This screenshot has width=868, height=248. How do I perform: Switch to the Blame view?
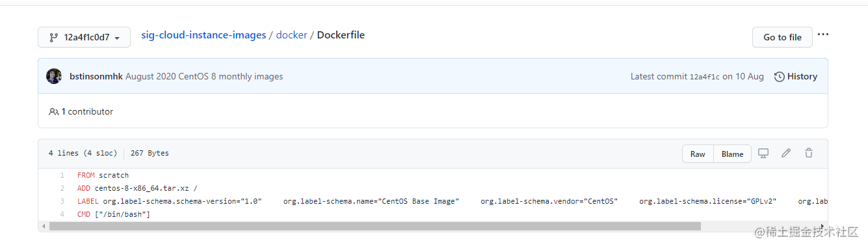[x=732, y=154]
